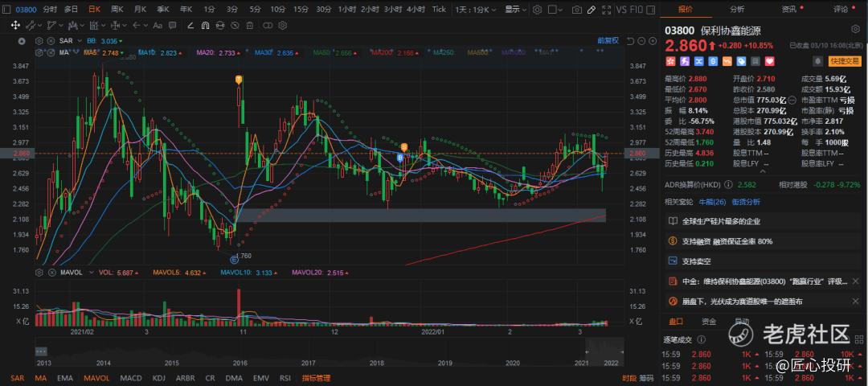
Task: Toggle the right sidebar panel icon
Action: click(650, 10)
